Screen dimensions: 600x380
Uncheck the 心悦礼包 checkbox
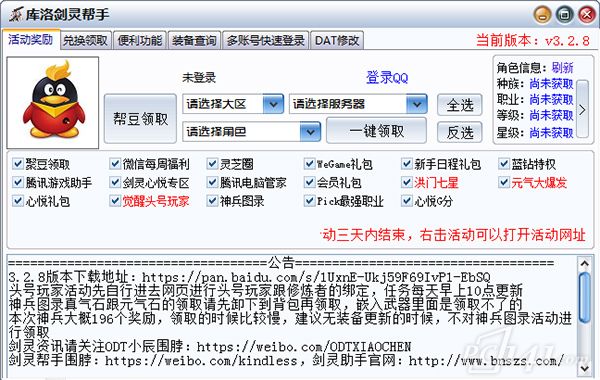(x=18, y=201)
